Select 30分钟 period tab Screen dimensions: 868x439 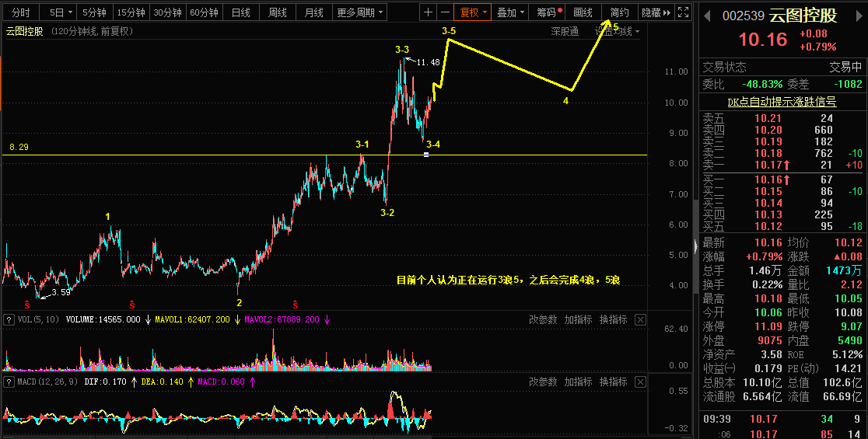tap(168, 12)
